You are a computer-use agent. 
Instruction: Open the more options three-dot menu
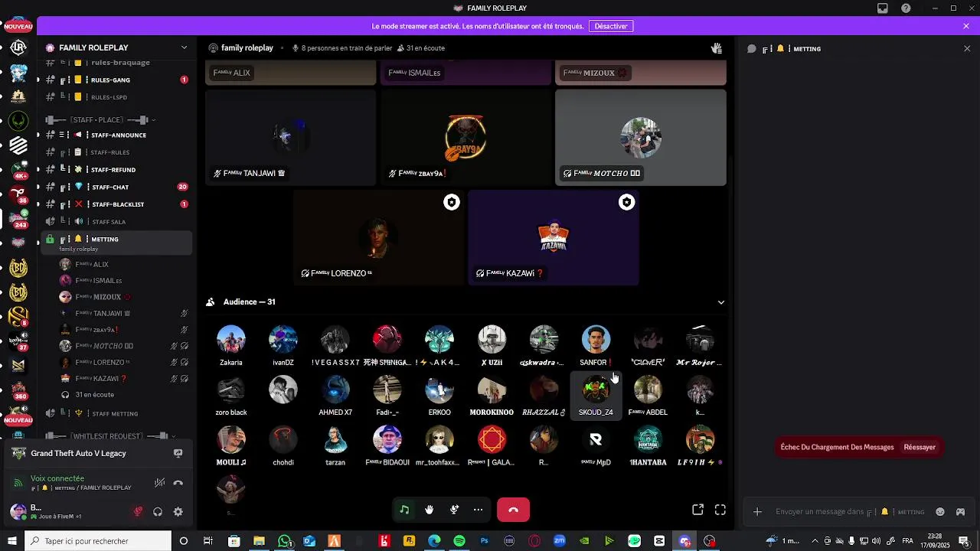point(479,510)
